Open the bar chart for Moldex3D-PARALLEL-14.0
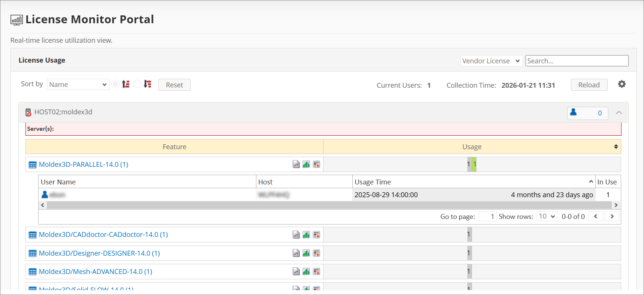The height and width of the screenshot is (295, 644). pyautogui.click(x=306, y=164)
